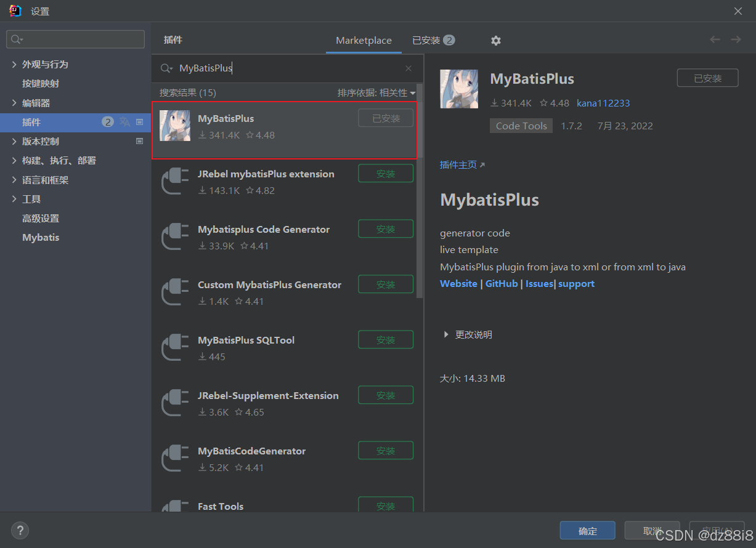Switch to the Marketplace tab
756x548 pixels.
pos(364,40)
